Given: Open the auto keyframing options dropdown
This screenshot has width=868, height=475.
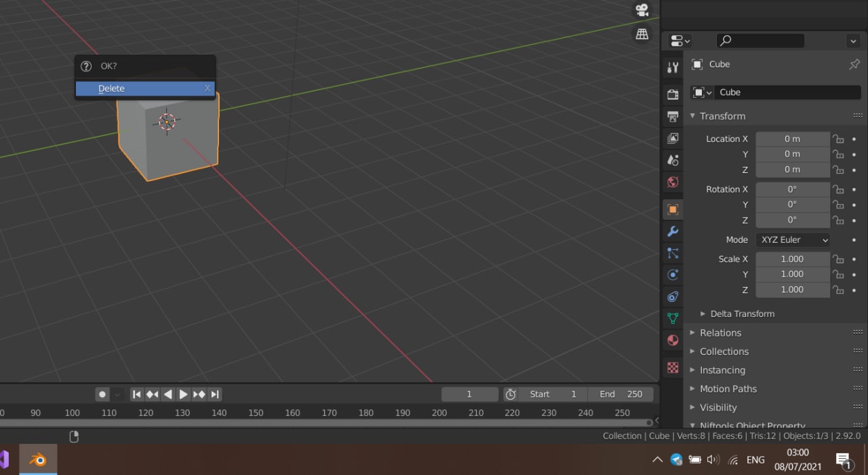Looking at the screenshot, I should coord(117,394).
